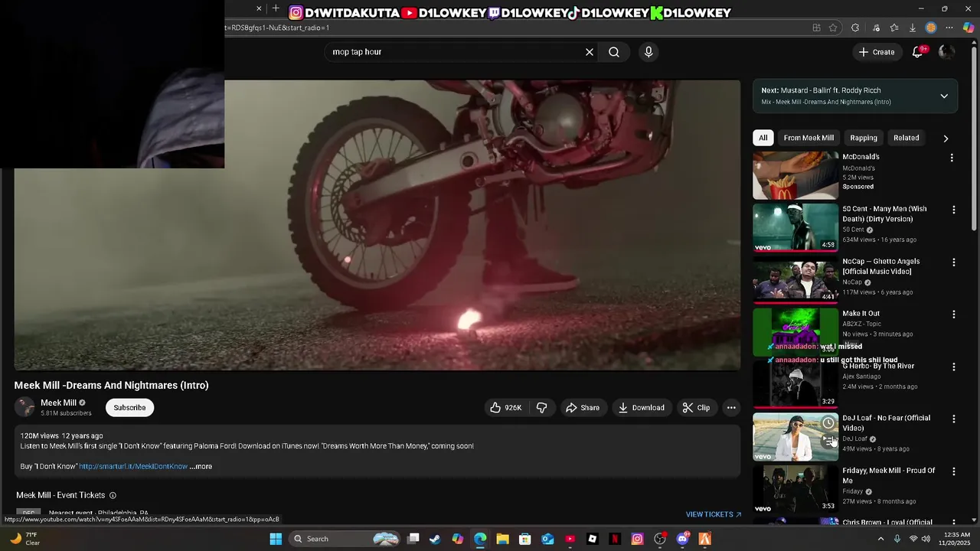Click the YouTube search magnifier button
This screenshot has width=980, height=551.
[614, 52]
